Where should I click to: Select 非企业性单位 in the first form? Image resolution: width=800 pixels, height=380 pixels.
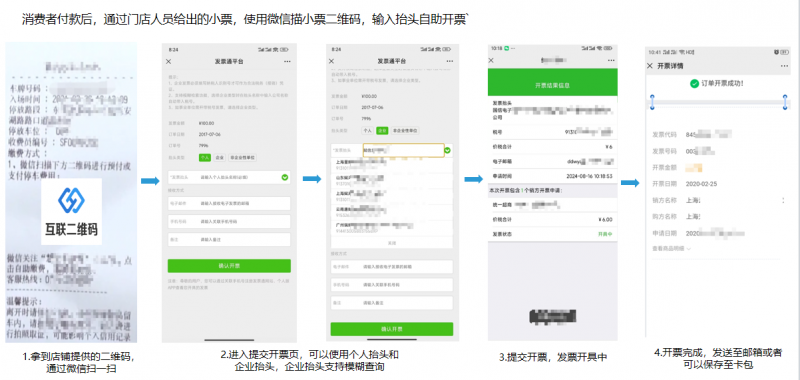pos(242,158)
